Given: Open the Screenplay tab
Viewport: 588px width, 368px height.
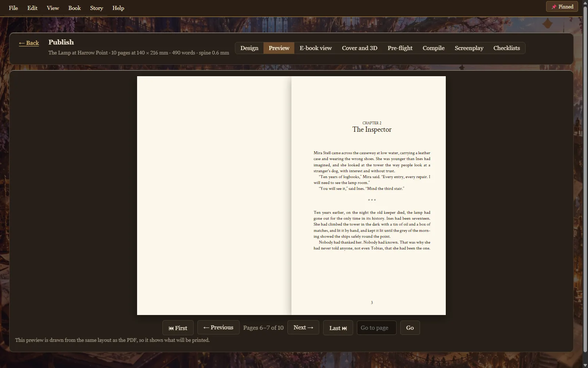Looking at the screenshot, I should (x=469, y=48).
